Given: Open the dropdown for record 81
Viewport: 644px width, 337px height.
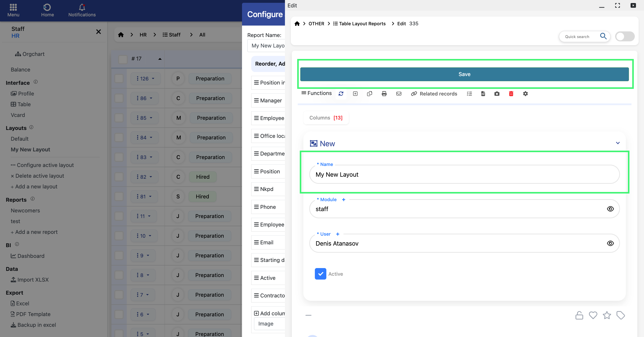Looking at the screenshot, I should click(x=144, y=197).
